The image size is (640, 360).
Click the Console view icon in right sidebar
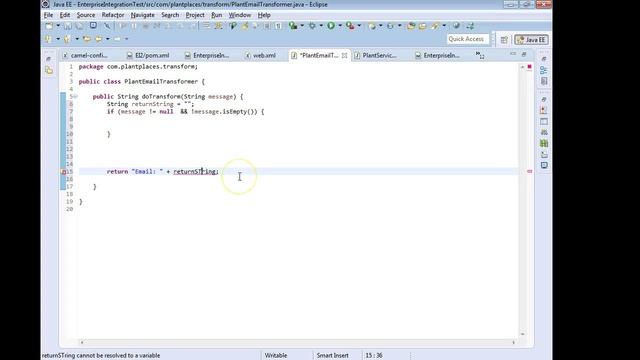pos(544,165)
